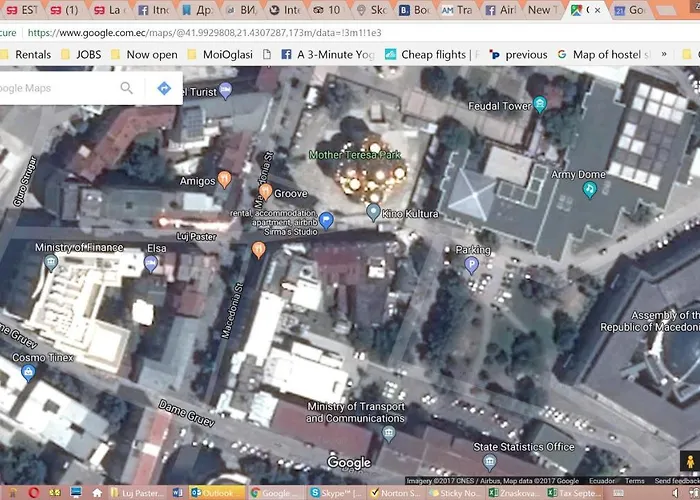Click the Ministry of Finance marker
The width and height of the screenshot is (700, 500).
tap(51, 263)
